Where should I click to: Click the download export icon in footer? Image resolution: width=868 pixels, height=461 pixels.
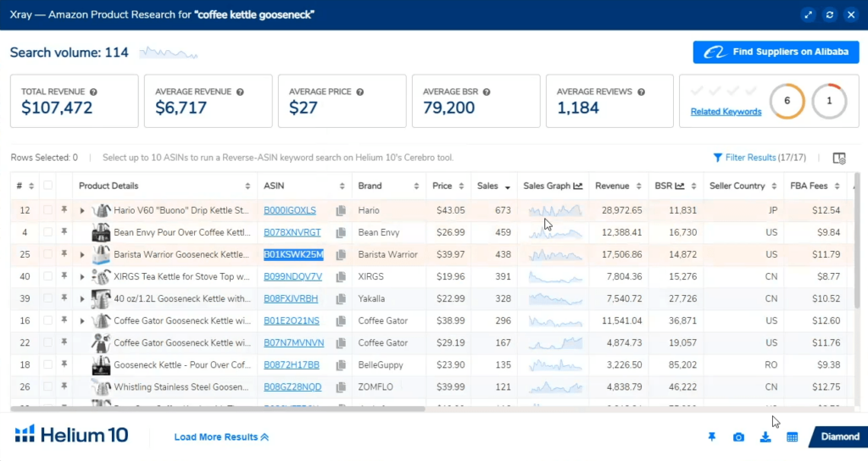pyautogui.click(x=765, y=437)
